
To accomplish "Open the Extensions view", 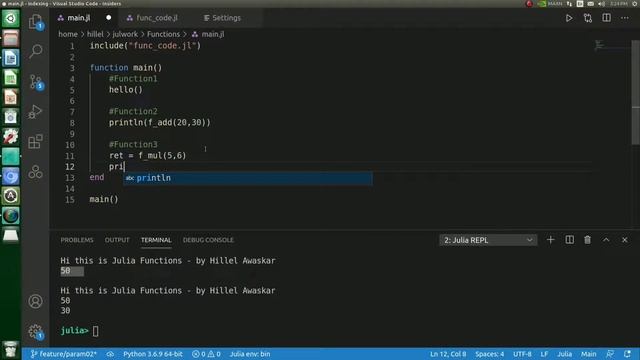I will [36, 142].
